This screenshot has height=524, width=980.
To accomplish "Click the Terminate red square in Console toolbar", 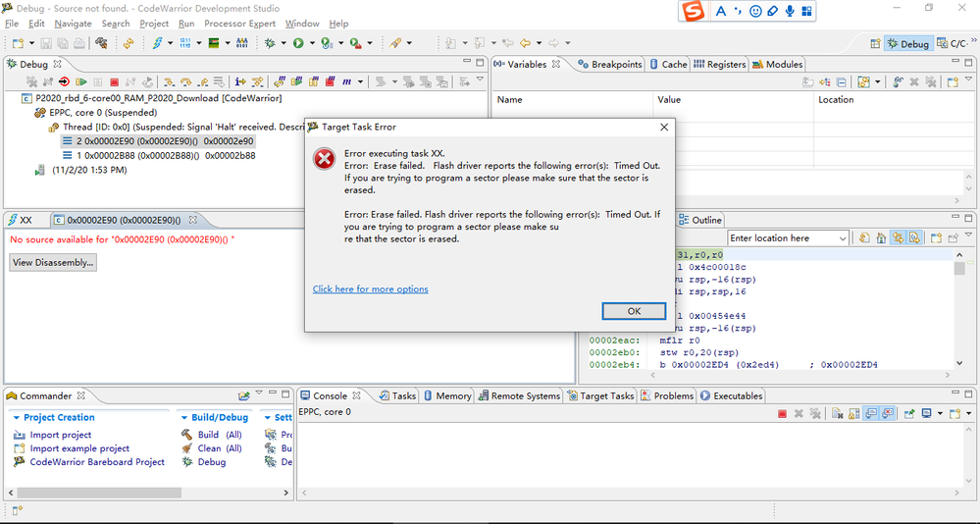I will pos(782,413).
